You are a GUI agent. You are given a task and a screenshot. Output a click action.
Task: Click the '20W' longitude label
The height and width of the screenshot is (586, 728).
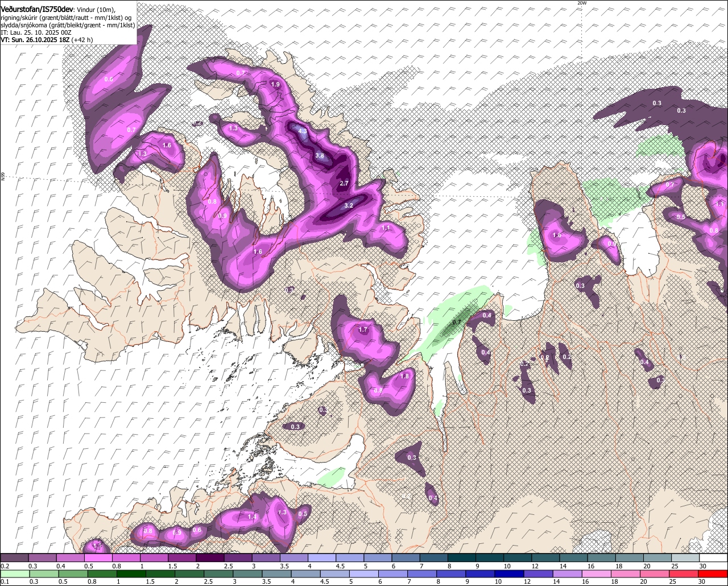(581, 3)
